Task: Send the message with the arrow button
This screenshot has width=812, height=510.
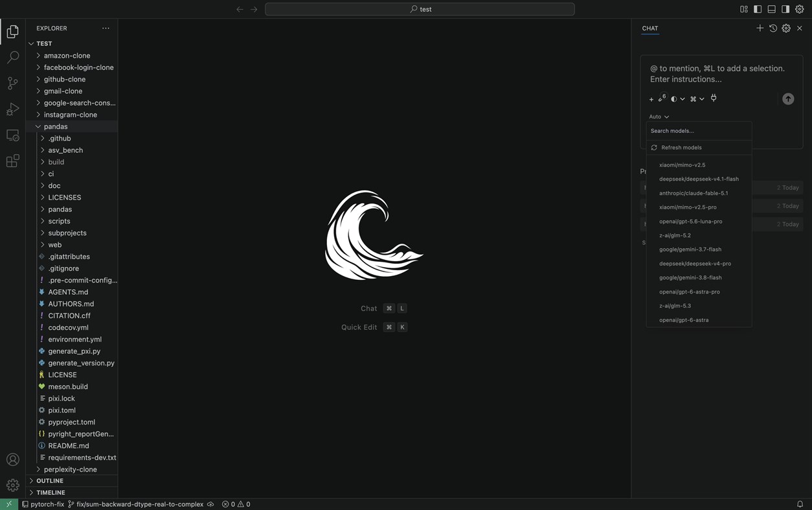Action: pos(788,99)
